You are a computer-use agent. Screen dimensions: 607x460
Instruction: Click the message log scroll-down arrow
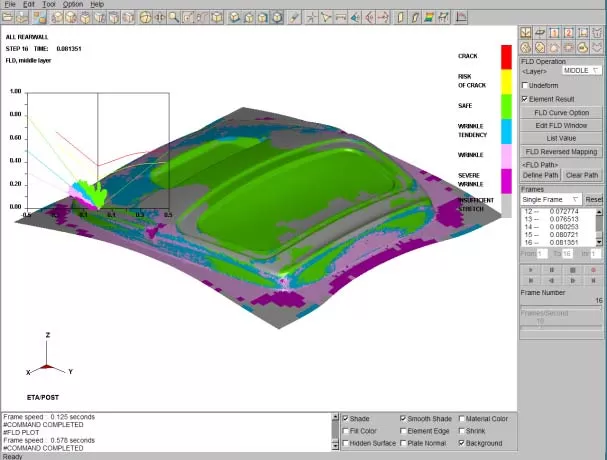[335, 446]
